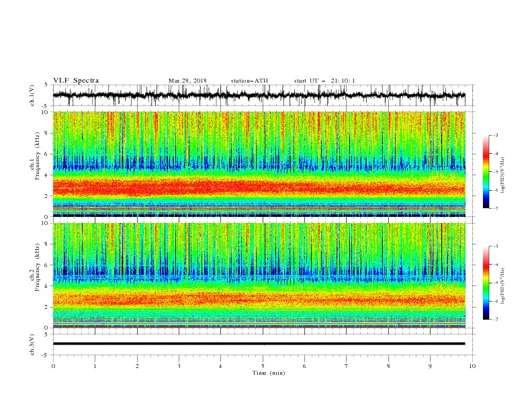Click the "ch.1(V)" waveform axis label

(x=32, y=95)
